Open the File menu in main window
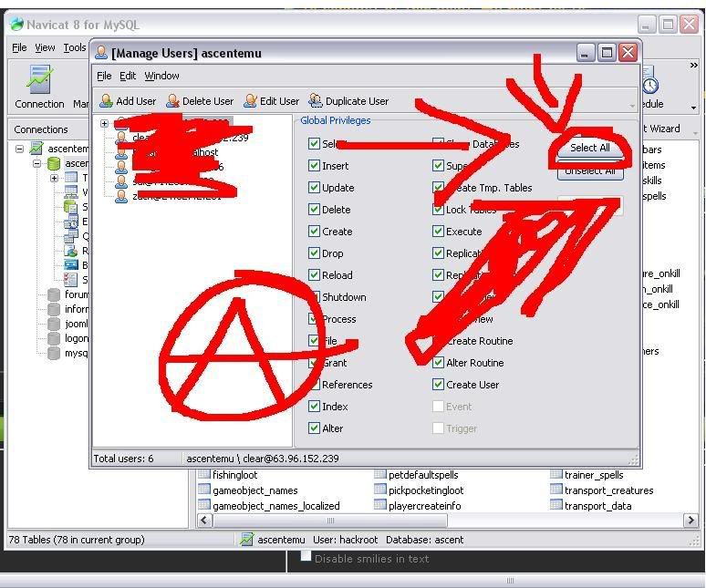 point(19,47)
